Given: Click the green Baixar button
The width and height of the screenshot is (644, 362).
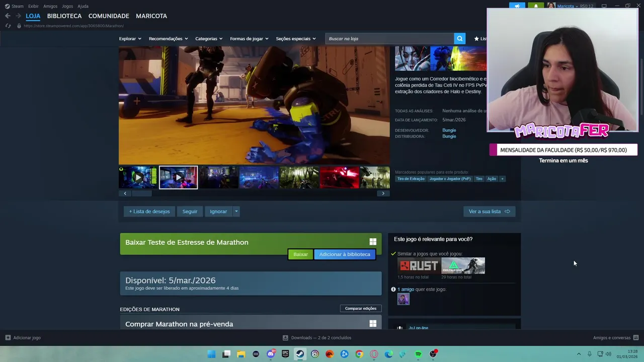Looking at the screenshot, I should click(x=300, y=254).
